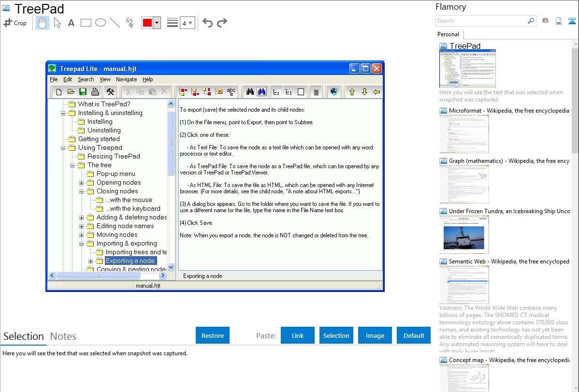The image size is (579, 392).
Task: Click Treepad's yellow left arrow
Action: click(x=376, y=92)
